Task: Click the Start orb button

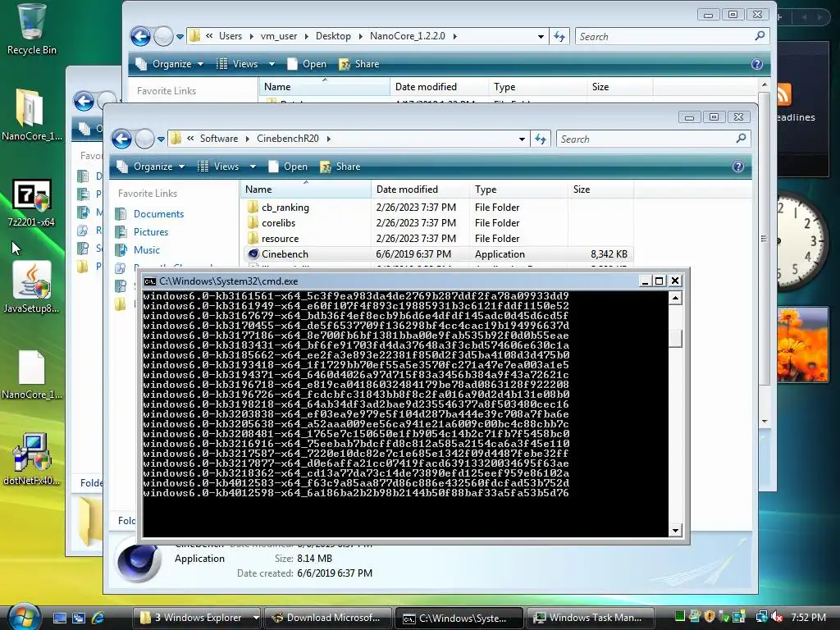Action: point(24,617)
